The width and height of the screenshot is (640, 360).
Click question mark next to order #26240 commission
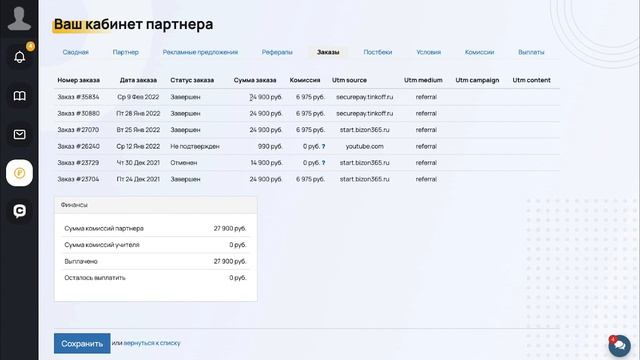click(x=323, y=147)
